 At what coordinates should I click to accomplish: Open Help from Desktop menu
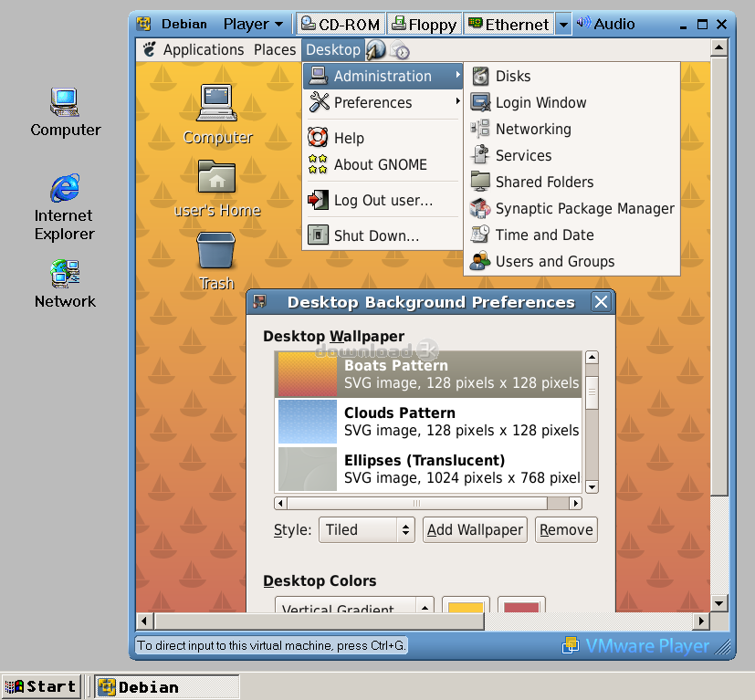[x=383, y=138]
